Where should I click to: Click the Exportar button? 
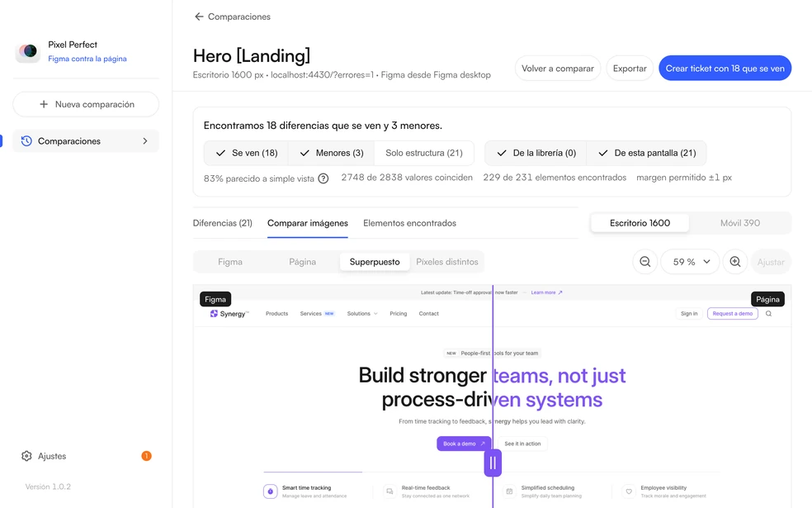(629, 68)
